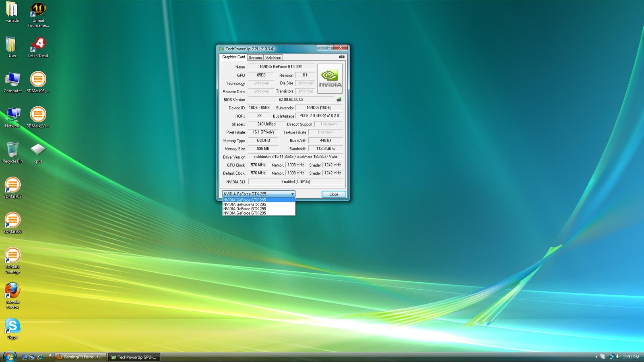This screenshot has height=362, width=644.
Task: Click the ROPs value 28
Action: click(259, 116)
